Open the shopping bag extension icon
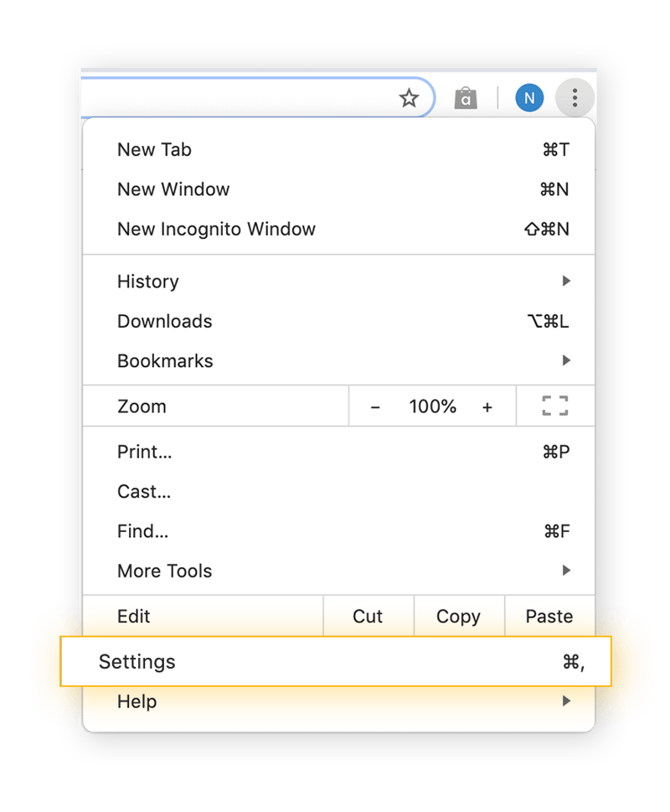670x812 pixels. point(466,97)
